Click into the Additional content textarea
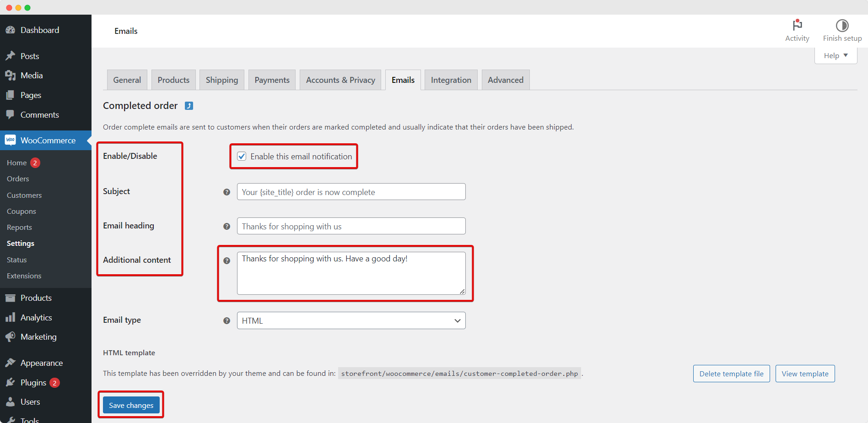Viewport: 868px width, 423px height. [x=351, y=273]
